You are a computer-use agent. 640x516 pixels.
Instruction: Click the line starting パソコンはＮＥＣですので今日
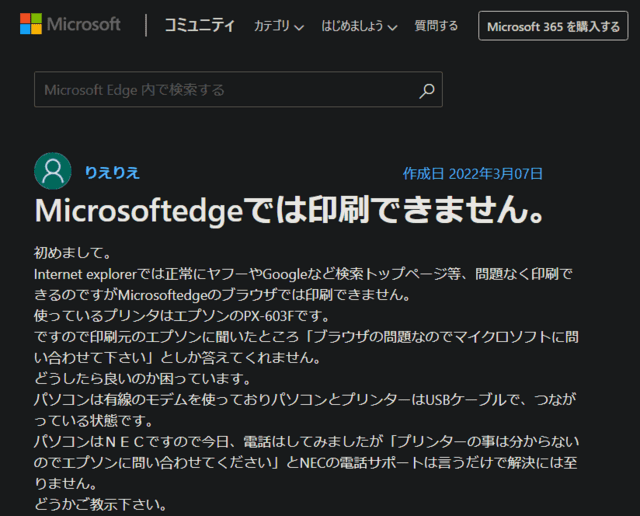307,441
